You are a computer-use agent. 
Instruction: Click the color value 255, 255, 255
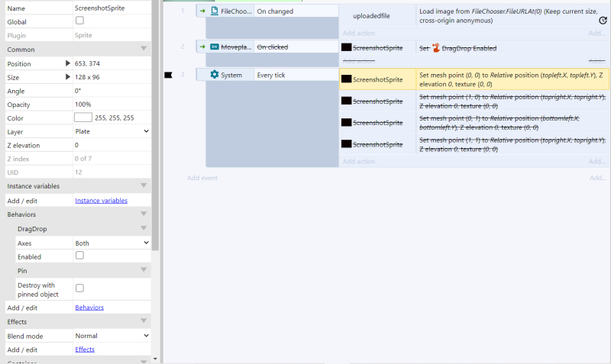[115, 118]
